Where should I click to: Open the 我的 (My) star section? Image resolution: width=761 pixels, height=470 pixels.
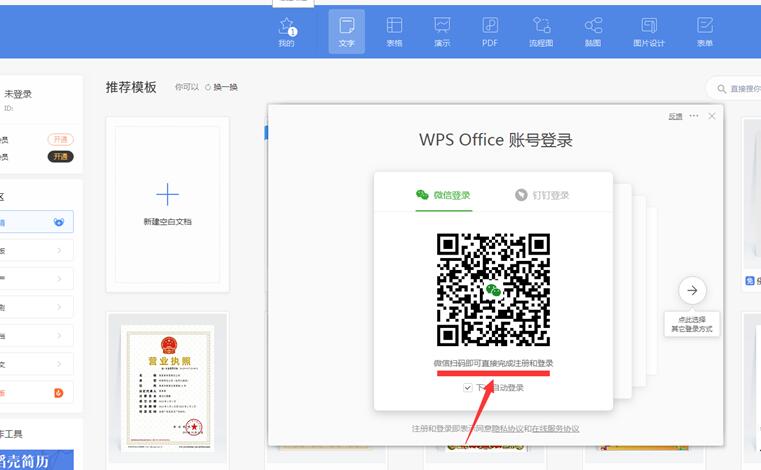click(287, 32)
